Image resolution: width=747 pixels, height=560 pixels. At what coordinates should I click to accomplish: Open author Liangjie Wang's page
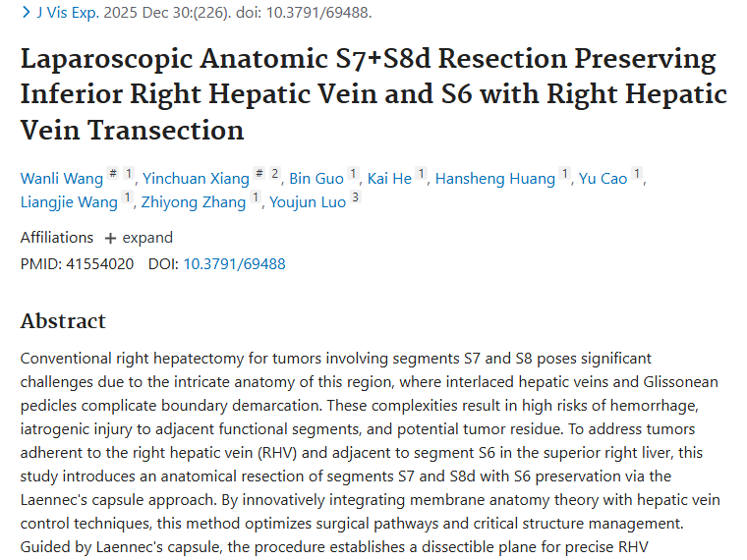click(x=70, y=202)
